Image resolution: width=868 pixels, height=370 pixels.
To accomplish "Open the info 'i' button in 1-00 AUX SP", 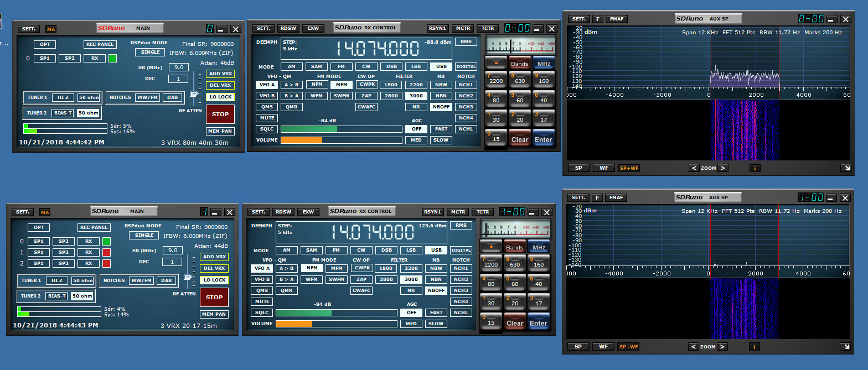I will pyautogui.click(x=755, y=347).
